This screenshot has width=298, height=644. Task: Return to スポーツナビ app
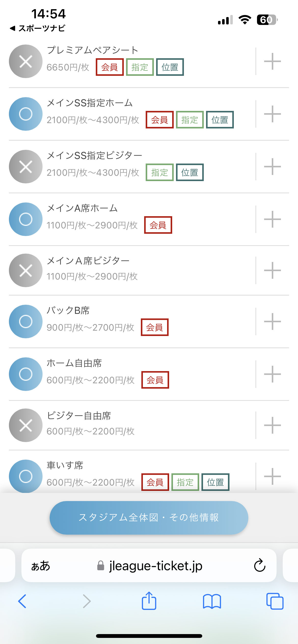click(x=38, y=28)
